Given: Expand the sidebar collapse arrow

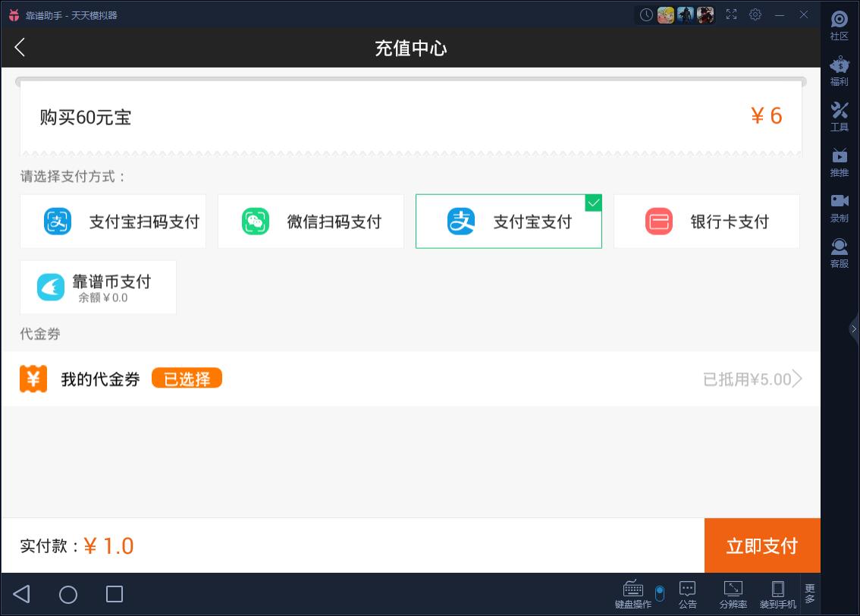Looking at the screenshot, I should (x=853, y=329).
